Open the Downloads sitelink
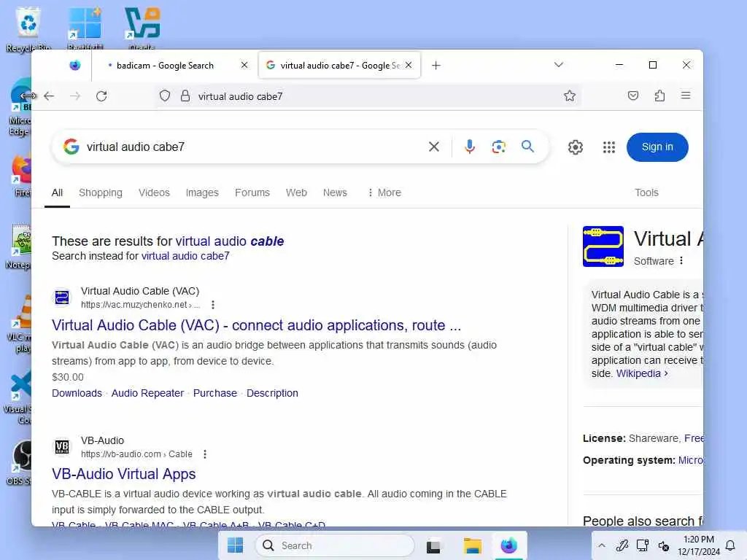Viewport: 747px width, 560px height. (77, 393)
